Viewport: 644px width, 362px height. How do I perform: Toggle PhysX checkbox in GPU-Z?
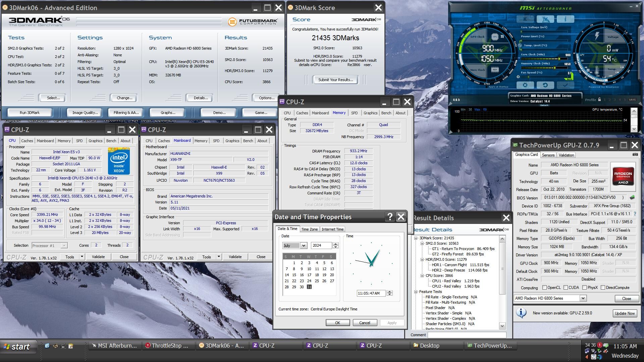585,288
